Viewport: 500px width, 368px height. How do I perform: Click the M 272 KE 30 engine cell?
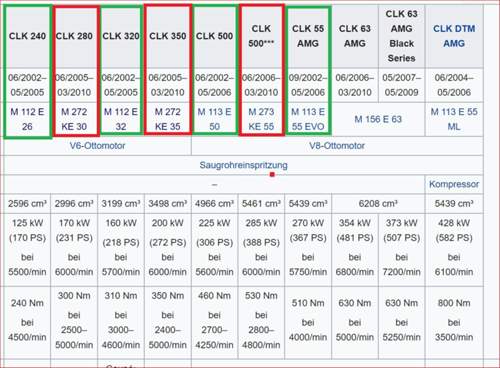(x=74, y=119)
